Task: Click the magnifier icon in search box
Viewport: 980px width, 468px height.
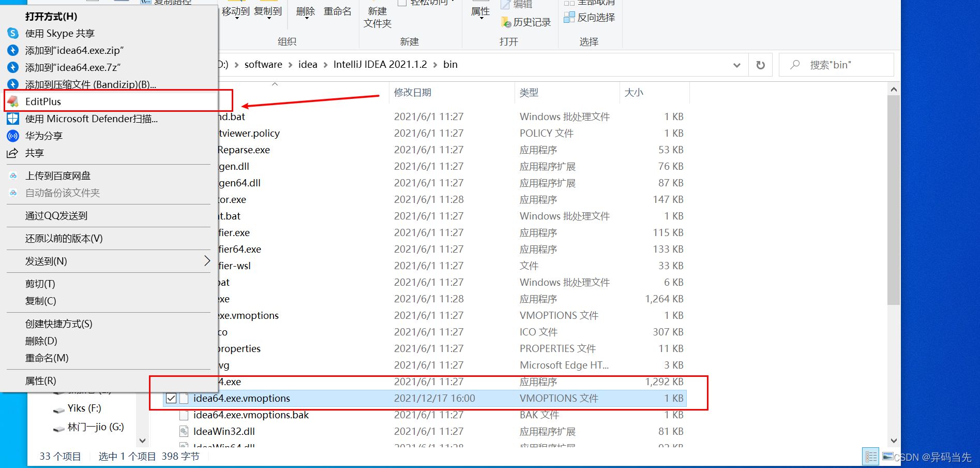Action: tap(795, 65)
